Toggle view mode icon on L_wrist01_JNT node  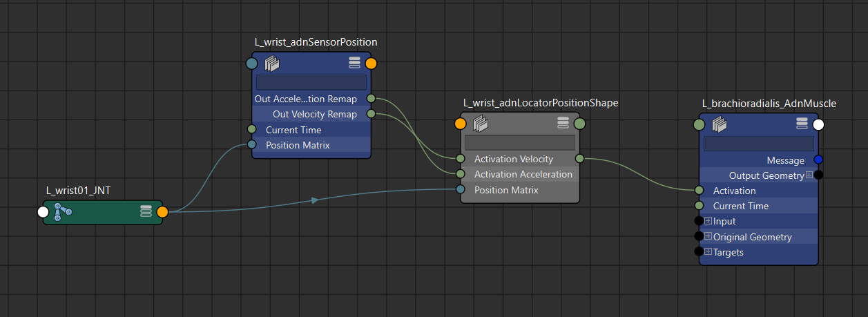146,212
